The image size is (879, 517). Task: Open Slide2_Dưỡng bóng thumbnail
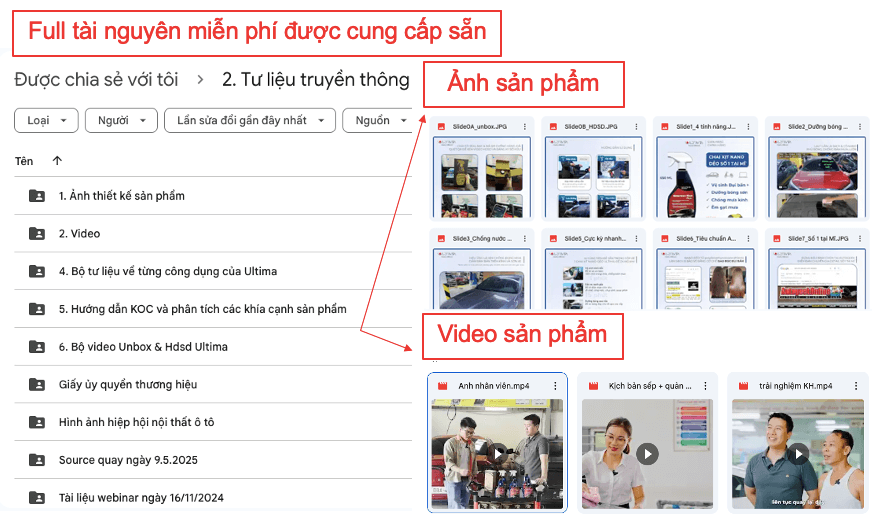coord(817,177)
